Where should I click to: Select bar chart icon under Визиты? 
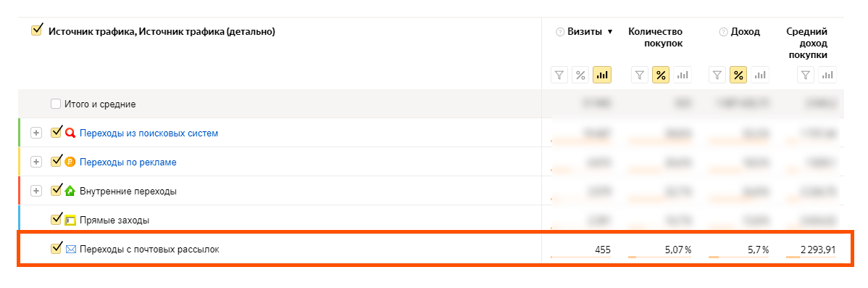(x=602, y=75)
